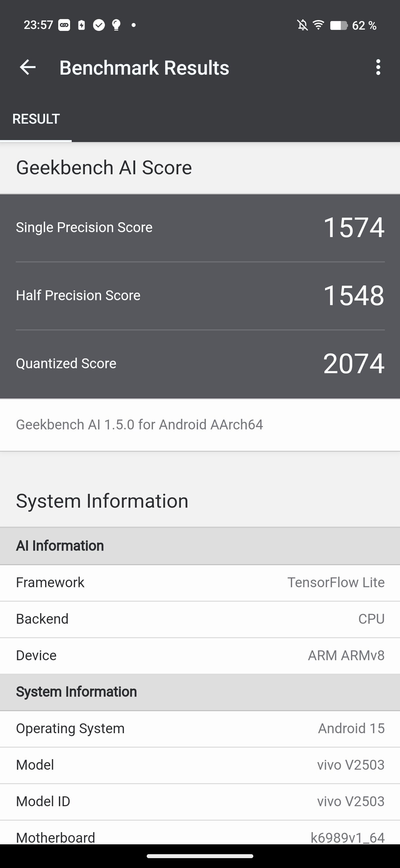The image size is (400, 868).
Task: Open the three-dot overflow menu
Action: click(378, 67)
